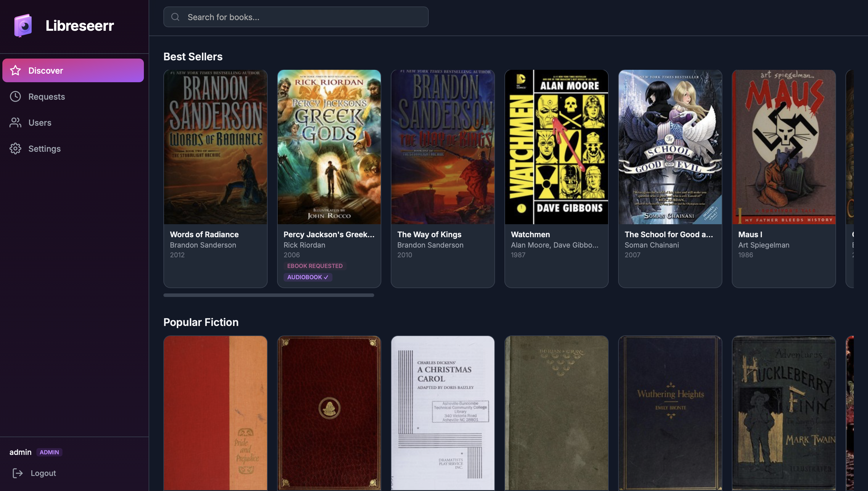Open Percy Jackson's Greek Gods cover
This screenshot has height=491, width=868.
[x=329, y=147]
